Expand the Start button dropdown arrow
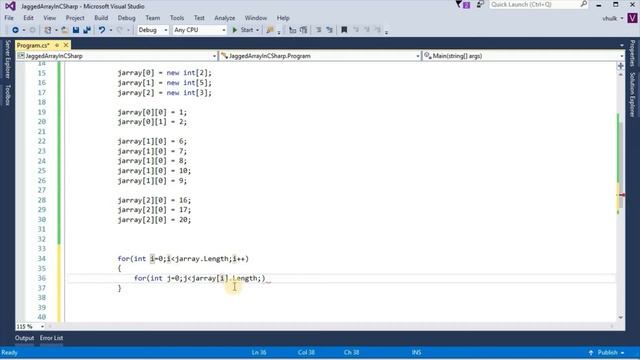This screenshot has width=640, height=360. 258,30
